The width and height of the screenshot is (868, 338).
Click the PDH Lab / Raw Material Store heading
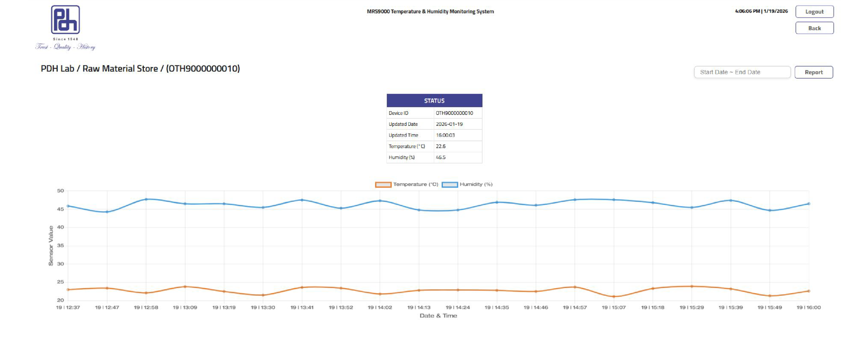click(x=140, y=69)
